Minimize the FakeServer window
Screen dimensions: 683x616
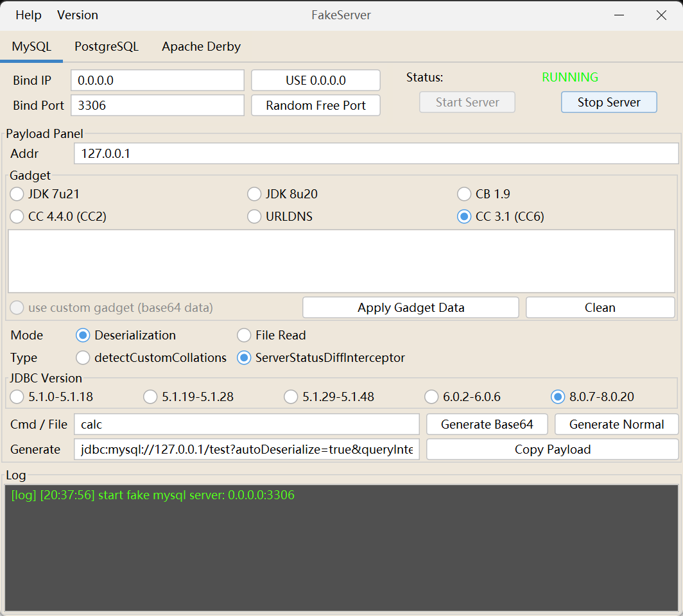click(x=619, y=15)
